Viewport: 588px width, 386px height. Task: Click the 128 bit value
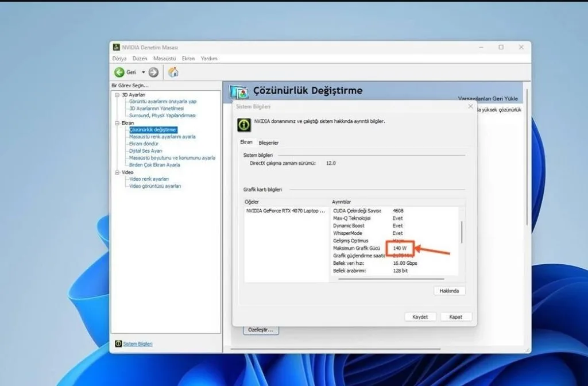click(400, 271)
